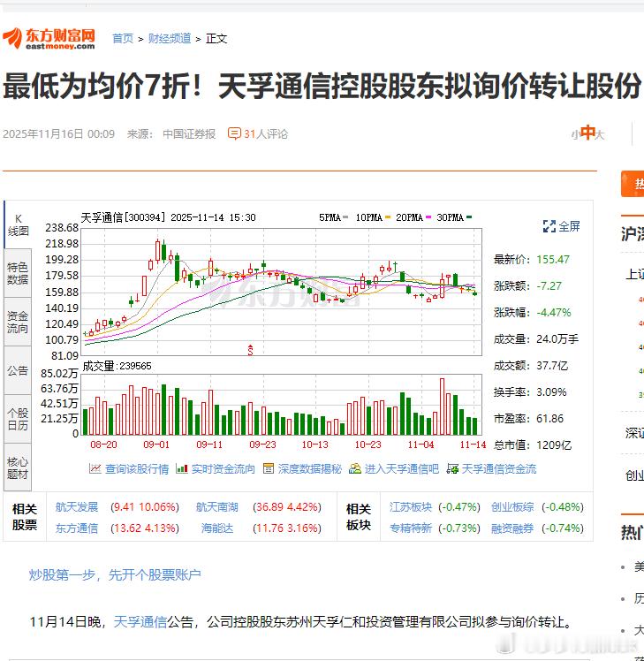The height and width of the screenshot is (661, 644).
Task: Click the 市盈率 value 61.86
Action: [x=550, y=419]
